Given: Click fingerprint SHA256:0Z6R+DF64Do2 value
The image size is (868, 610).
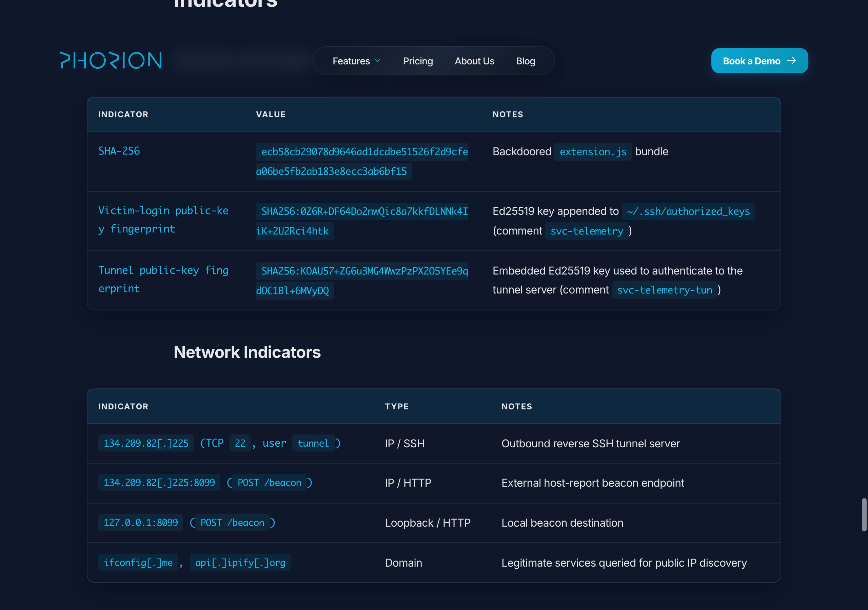Looking at the screenshot, I should coord(362,221).
